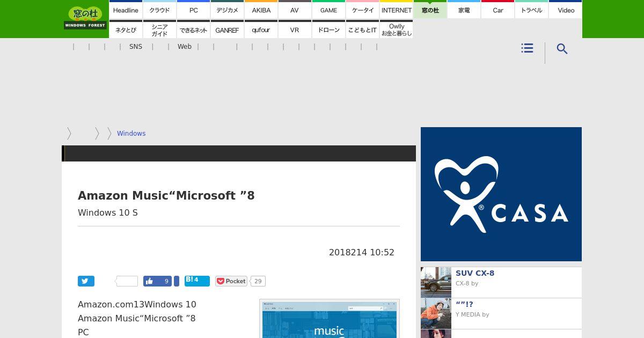The height and width of the screenshot is (338, 644).
Task: Click the Pocket save count 29
Action: pyautogui.click(x=258, y=281)
